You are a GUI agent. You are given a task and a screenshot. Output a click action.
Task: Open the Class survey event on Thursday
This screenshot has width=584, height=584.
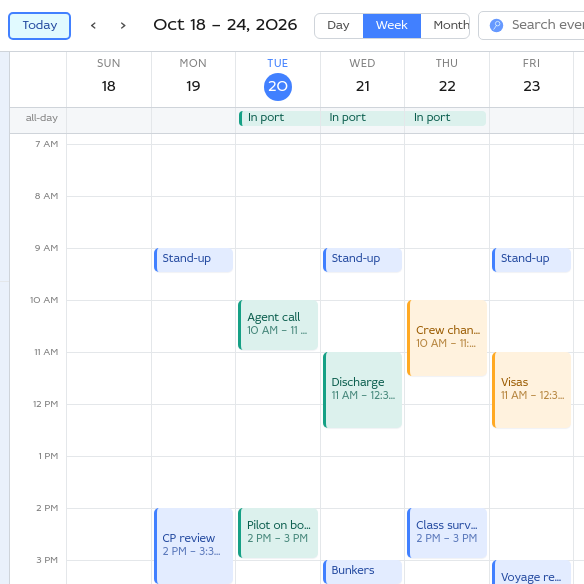coord(447,533)
